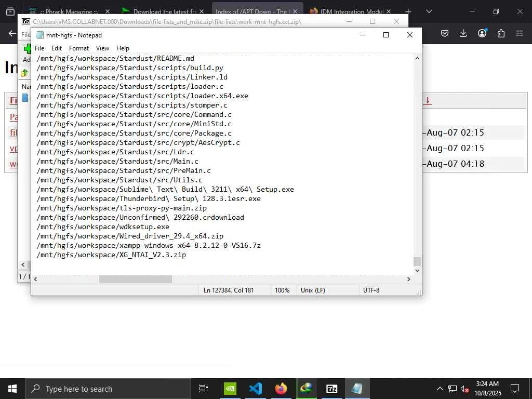
Task: Open Task View from the taskbar
Action: click(x=204, y=389)
